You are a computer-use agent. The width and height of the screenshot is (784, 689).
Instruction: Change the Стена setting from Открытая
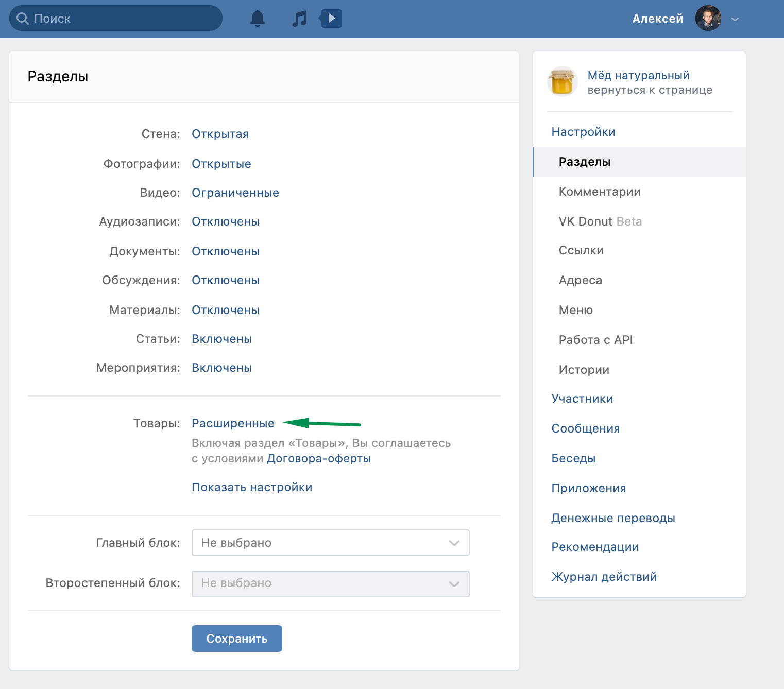[x=220, y=134]
